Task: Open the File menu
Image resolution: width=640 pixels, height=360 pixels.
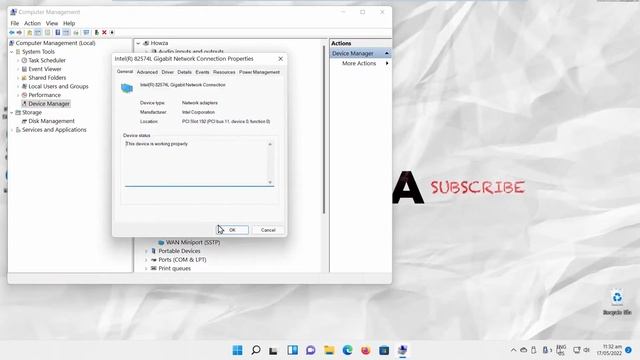Action: (x=15, y=23)
